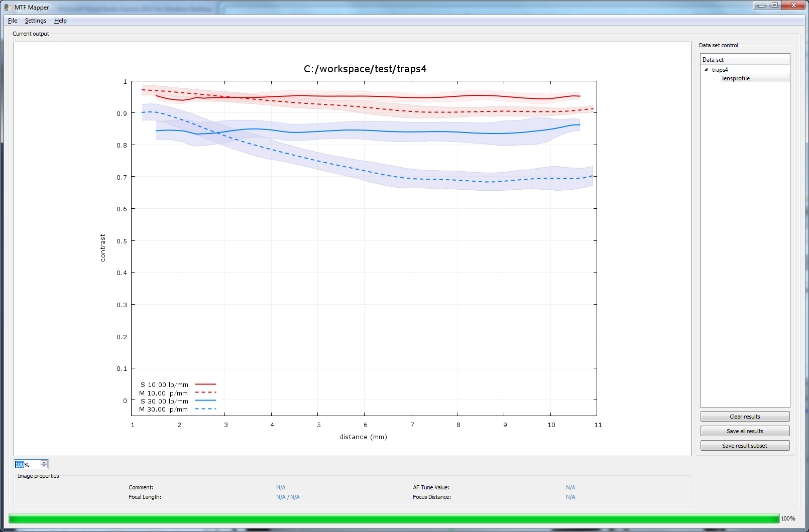Click the N/A value beside AF Tune Value
The image size is (809, 532).
pyautogui.click(x=570, y=487)
